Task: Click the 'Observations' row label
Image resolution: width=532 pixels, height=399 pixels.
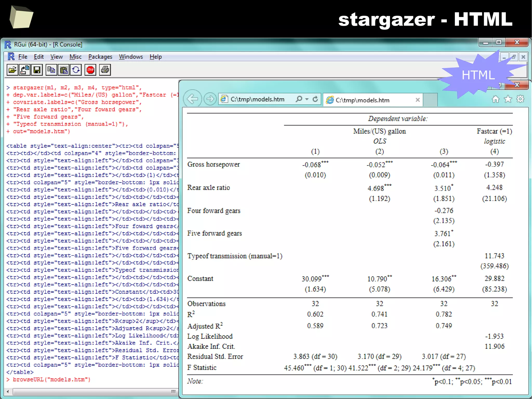Action: (x=207, y=304)
